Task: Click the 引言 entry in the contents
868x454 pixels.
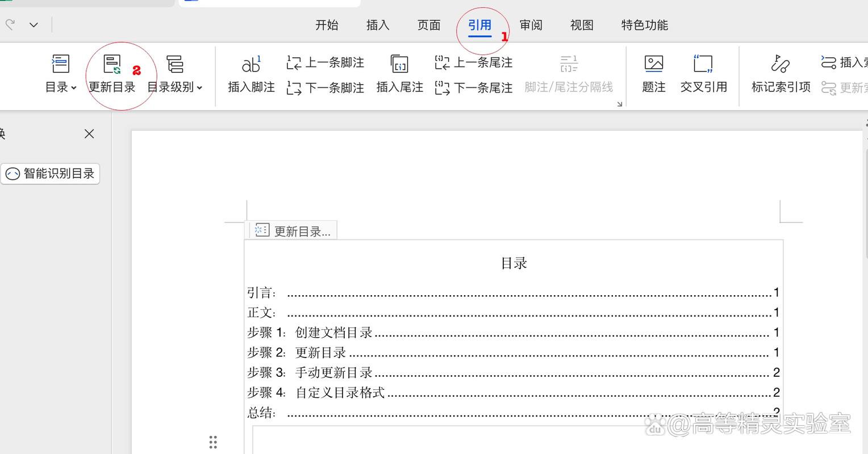Action: pyautogui.click(x=513, y=293)
